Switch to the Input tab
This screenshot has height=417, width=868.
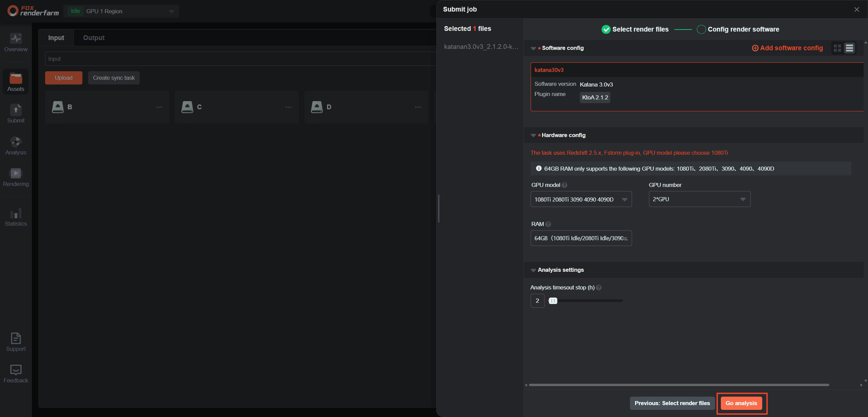point(56,38)
